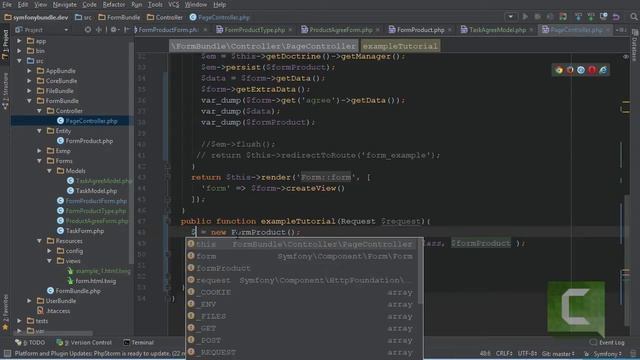
Task: Choose '_POST' from completion popup
Action: click(303, 340)
